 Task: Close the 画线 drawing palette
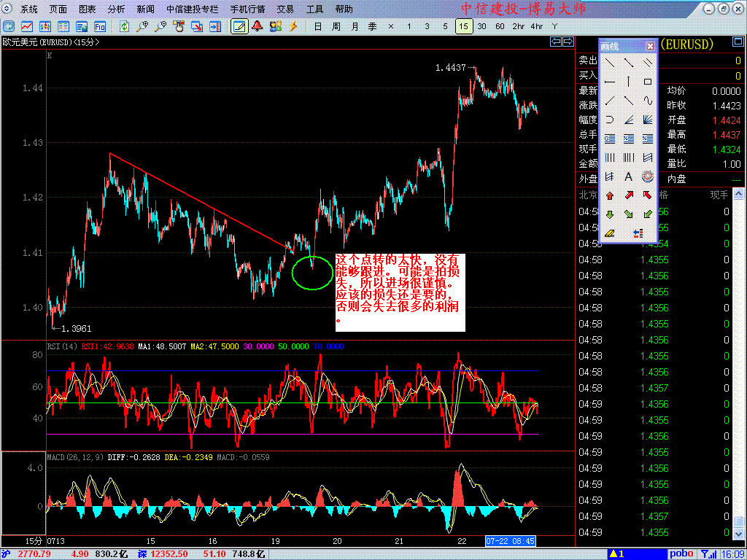coord(650,46)
